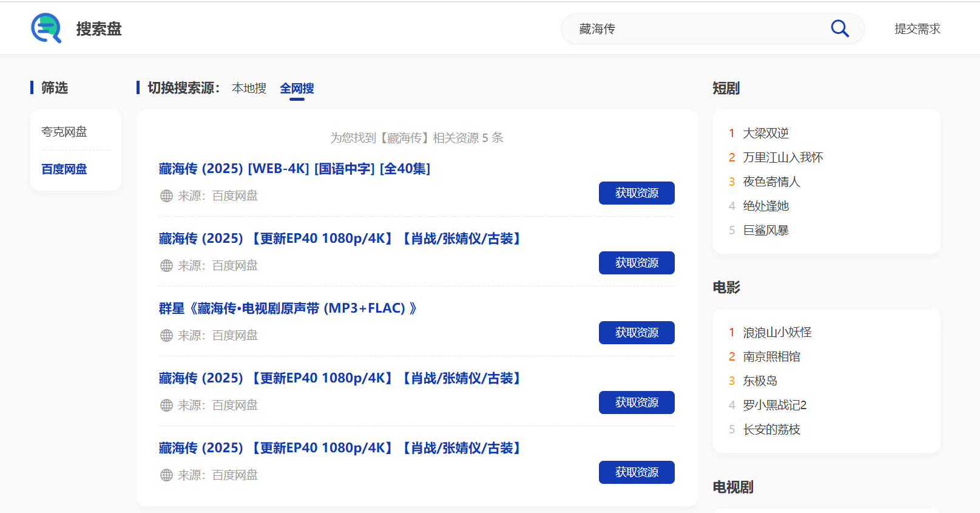Open 藏海传 (2025) [WEB-4K] [国语中字] result
The width and height of the screenshot is (980, 513).
[x=294, y=169]
